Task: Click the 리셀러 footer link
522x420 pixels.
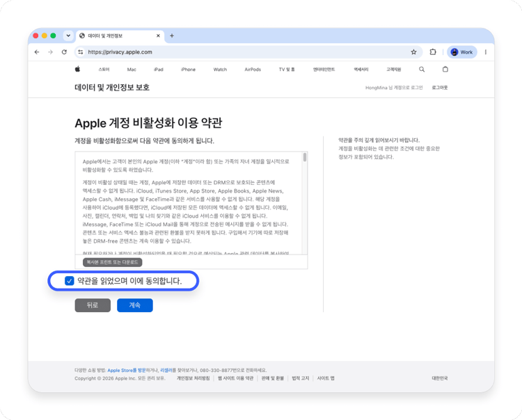Action: click(x=166, y=370)
